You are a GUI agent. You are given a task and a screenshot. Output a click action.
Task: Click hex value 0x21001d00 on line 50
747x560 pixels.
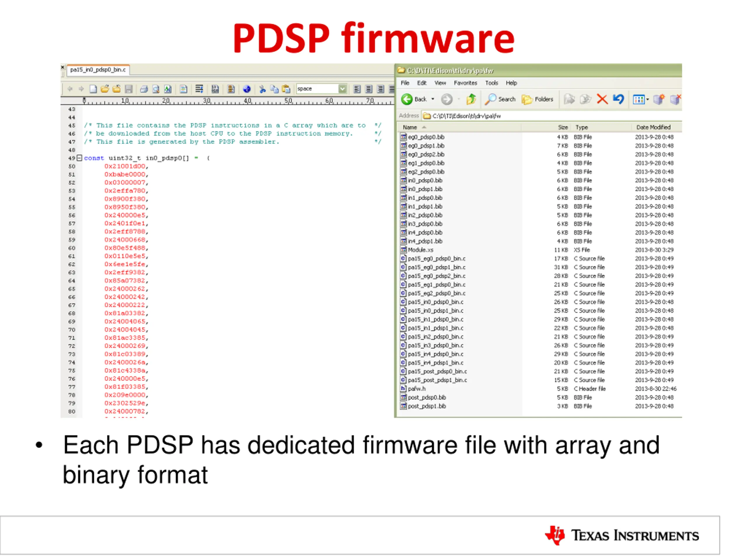click(125, 167)
